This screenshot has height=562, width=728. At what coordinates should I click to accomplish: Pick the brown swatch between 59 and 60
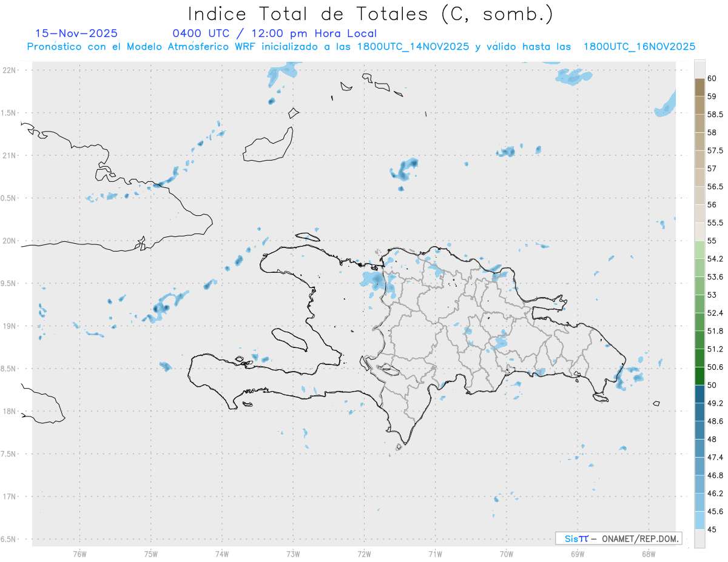point(699,87)
